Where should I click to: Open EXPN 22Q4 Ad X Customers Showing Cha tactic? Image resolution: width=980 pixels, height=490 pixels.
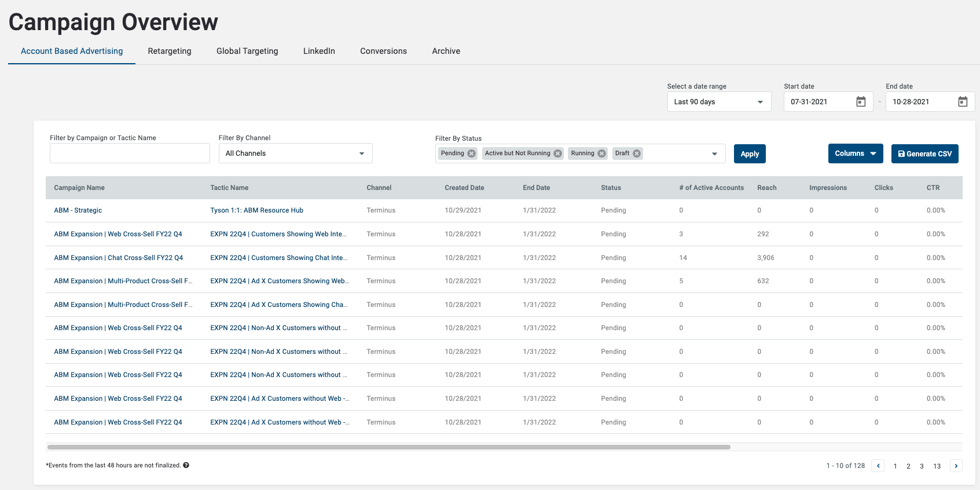(278, 305)
